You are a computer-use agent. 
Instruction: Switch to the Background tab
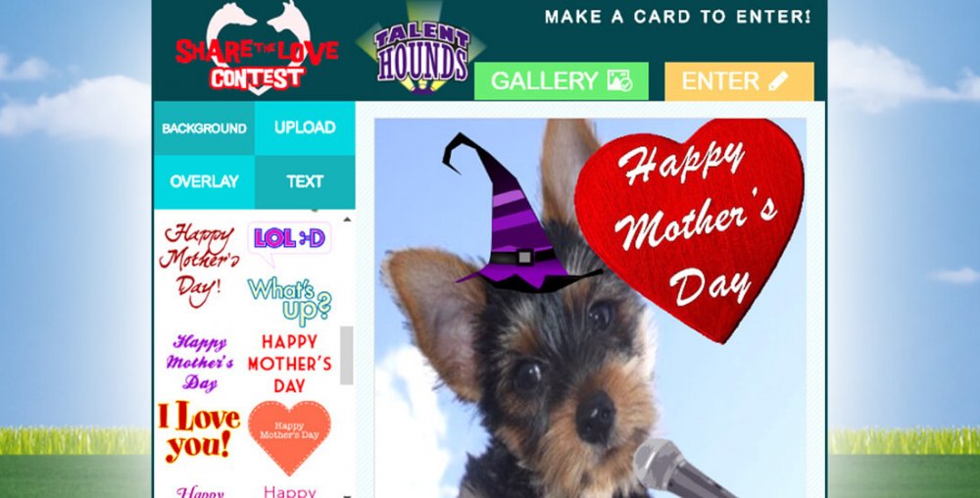pos(205,128)
